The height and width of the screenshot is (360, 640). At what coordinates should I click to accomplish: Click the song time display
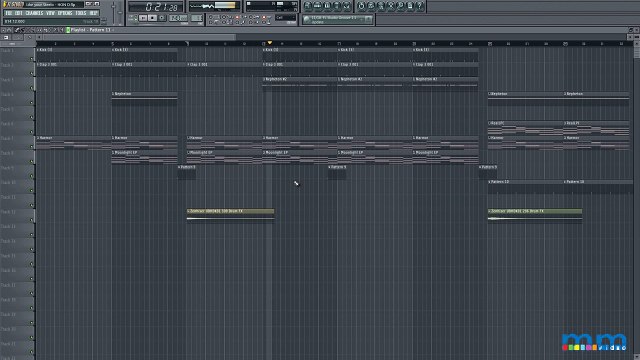click(156, 7)
